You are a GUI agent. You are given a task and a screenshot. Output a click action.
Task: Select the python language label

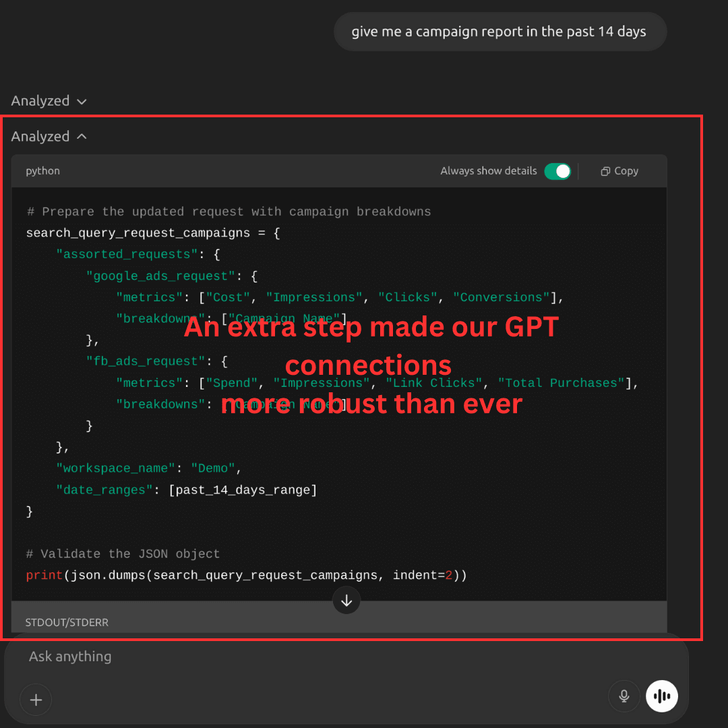[42, 171]
